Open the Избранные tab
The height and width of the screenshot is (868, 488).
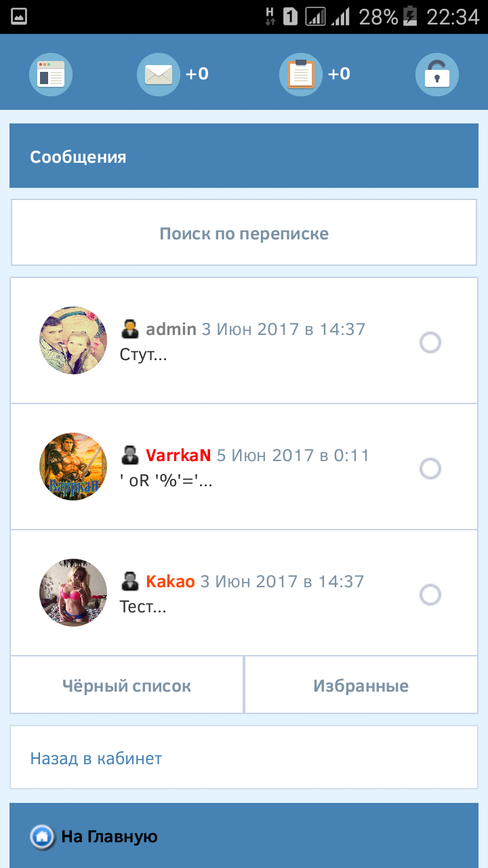pos(361,686)
